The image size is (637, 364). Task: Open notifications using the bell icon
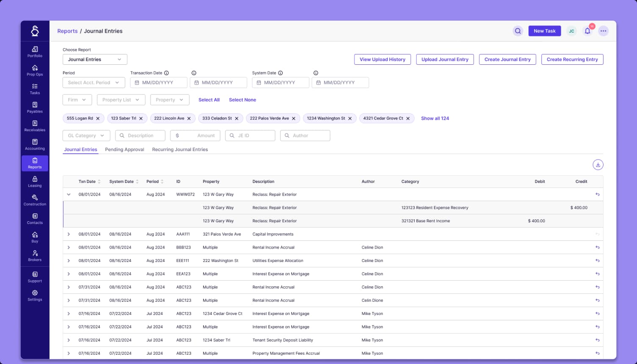pyautogui.click(x=587, y=31)
